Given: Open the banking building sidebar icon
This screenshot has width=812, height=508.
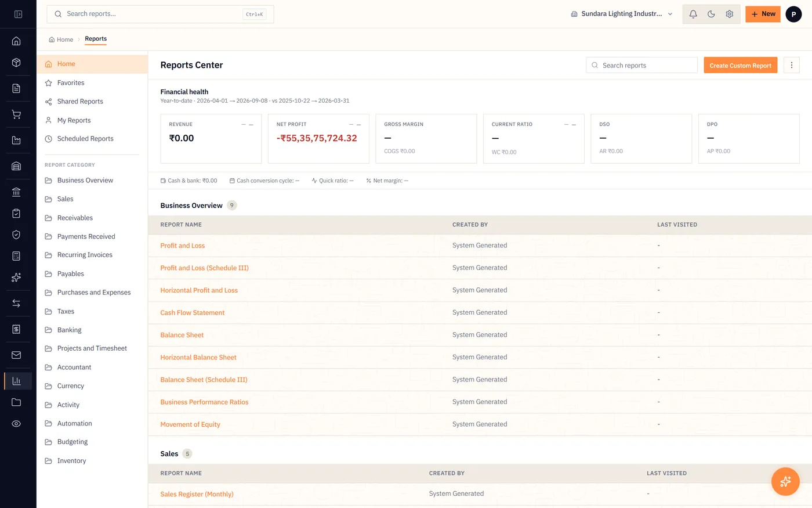Looking at the screenshot, I should click(x=16, y=192).
